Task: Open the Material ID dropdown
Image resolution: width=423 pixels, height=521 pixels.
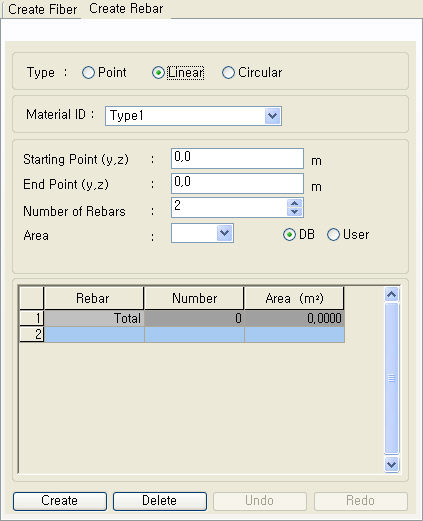Action: point(273,116)
